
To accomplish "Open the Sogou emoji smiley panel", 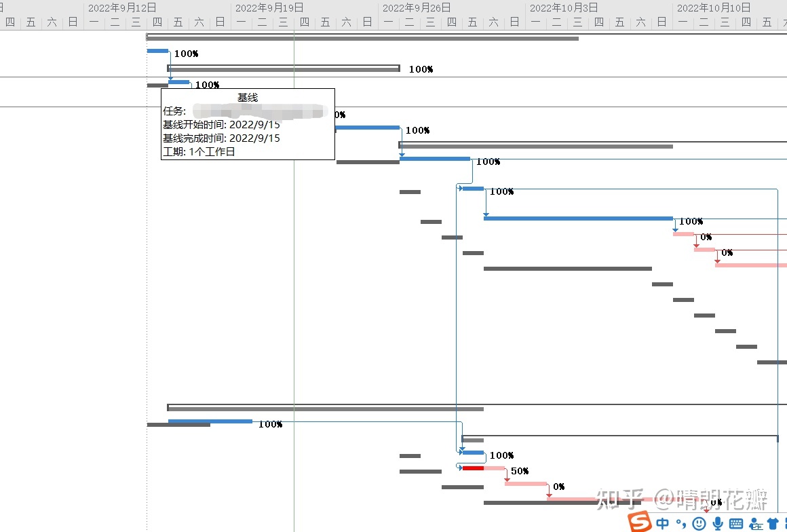I will point(699,523).
